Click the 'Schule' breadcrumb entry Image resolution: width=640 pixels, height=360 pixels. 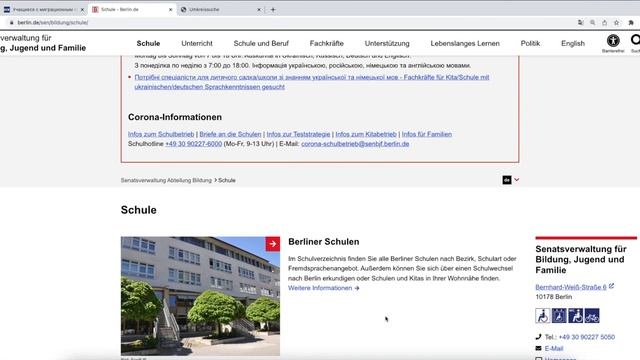pyautogui.click(x=227, y=180)
